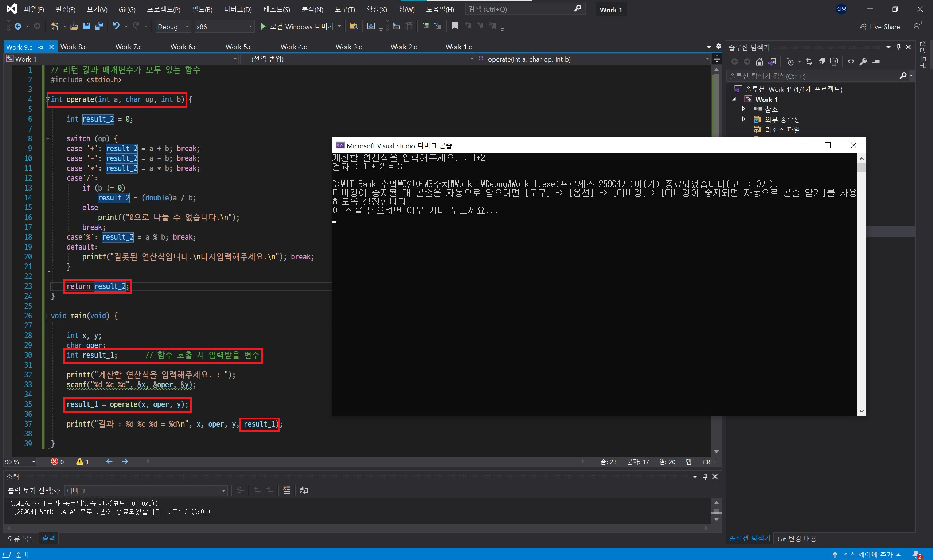Viewport: 933px width, 560px height.
Task: Click the Live Share button
Action: coord(879,27)
